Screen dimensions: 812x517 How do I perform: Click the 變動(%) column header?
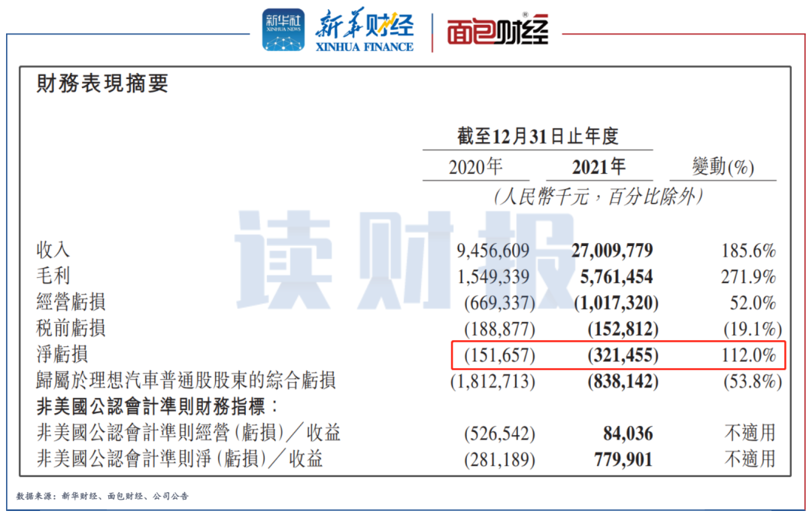pos(723,166)
